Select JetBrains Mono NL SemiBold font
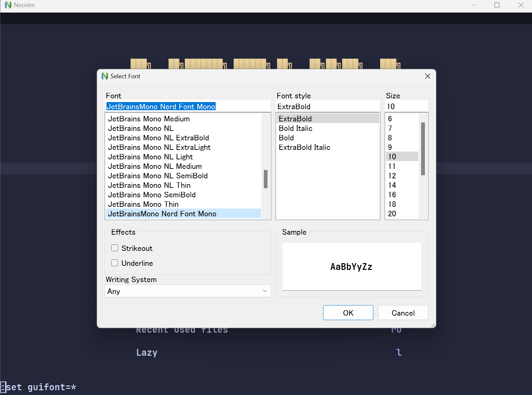 [x=183, y=176]
